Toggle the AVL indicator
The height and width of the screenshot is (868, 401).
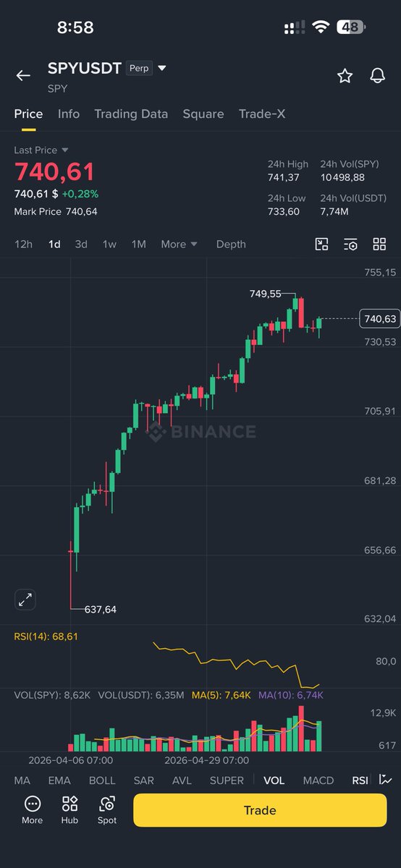[x=182, y=780]
